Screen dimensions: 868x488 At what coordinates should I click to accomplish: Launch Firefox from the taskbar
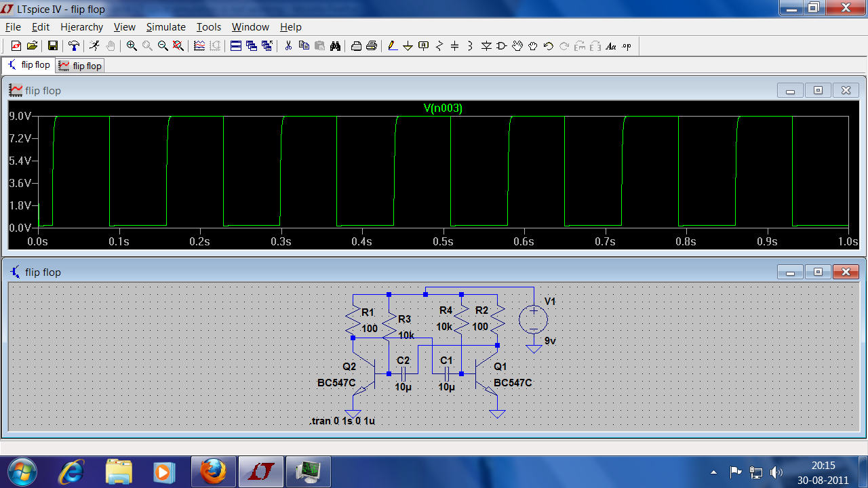pyautogui.click(x=213, y=471)
